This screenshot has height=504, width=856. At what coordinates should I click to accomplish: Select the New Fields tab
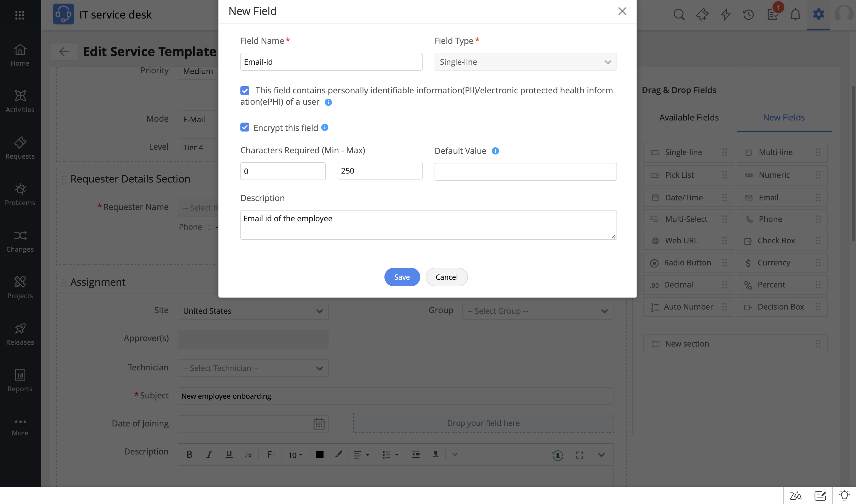(784, 118)
